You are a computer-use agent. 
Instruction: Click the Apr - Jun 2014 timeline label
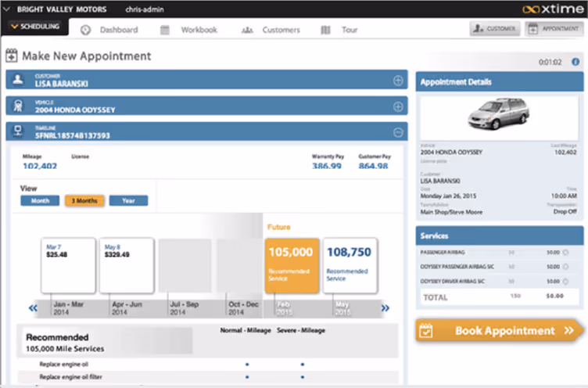point(127,308)
